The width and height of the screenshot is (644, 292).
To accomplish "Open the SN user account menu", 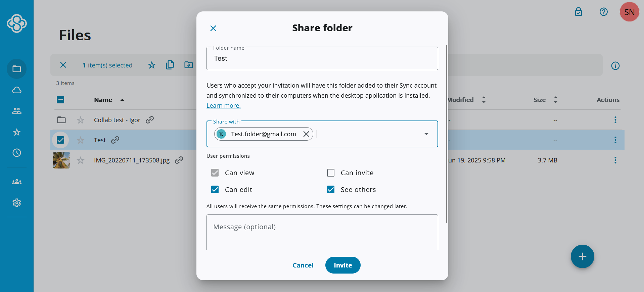I will coord(629,12).
